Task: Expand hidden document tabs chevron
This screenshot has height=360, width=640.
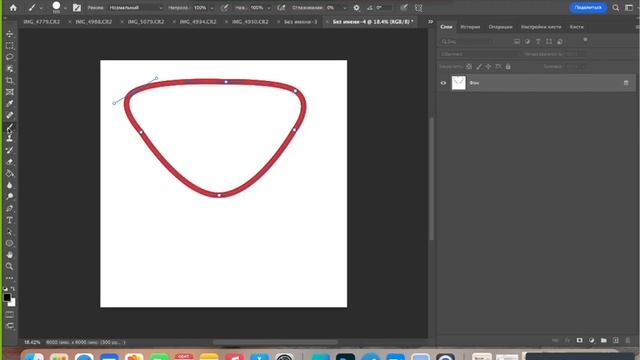Action: pos(430,21)
